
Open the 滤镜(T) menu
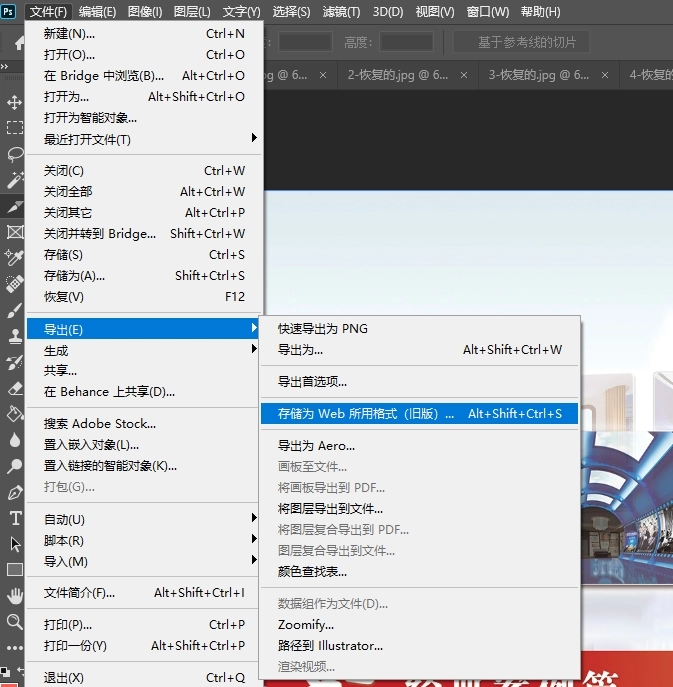click(x=342, y=12)
